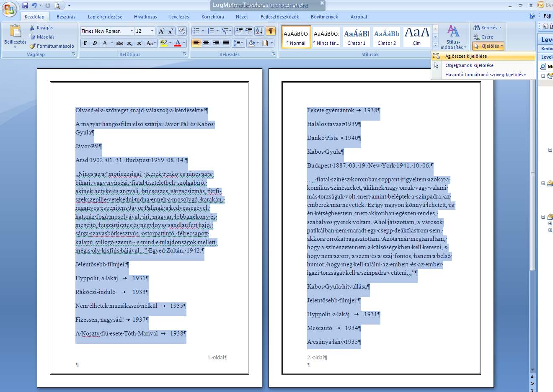Activate the Formátummásoló format painter

[x=52, y=46]
